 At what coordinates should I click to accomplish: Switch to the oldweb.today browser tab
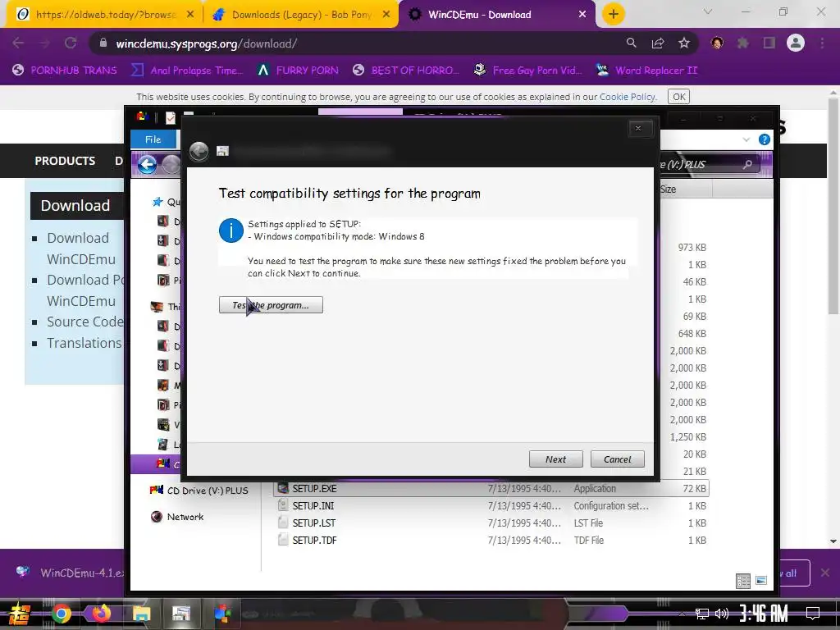105,15
